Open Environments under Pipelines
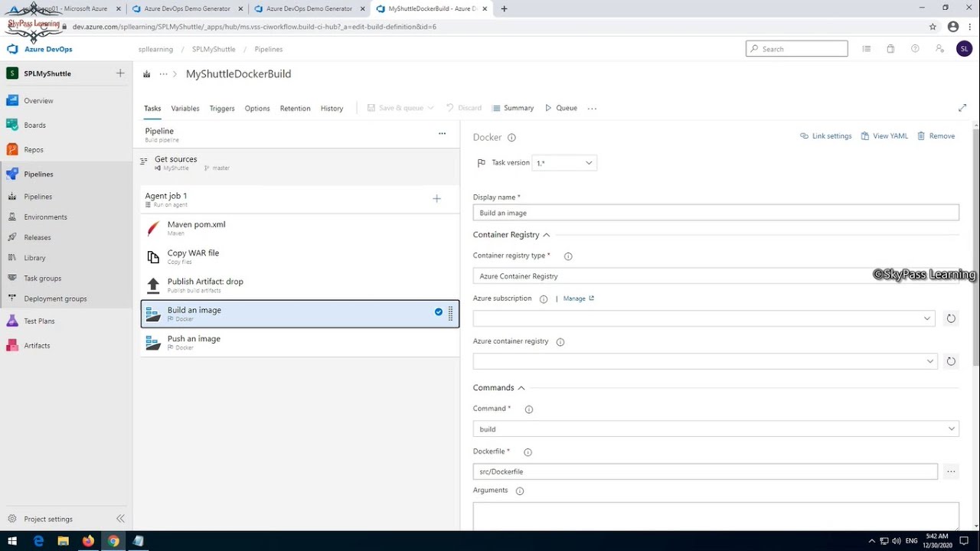 pyautogui.click(x=45, y=217)
